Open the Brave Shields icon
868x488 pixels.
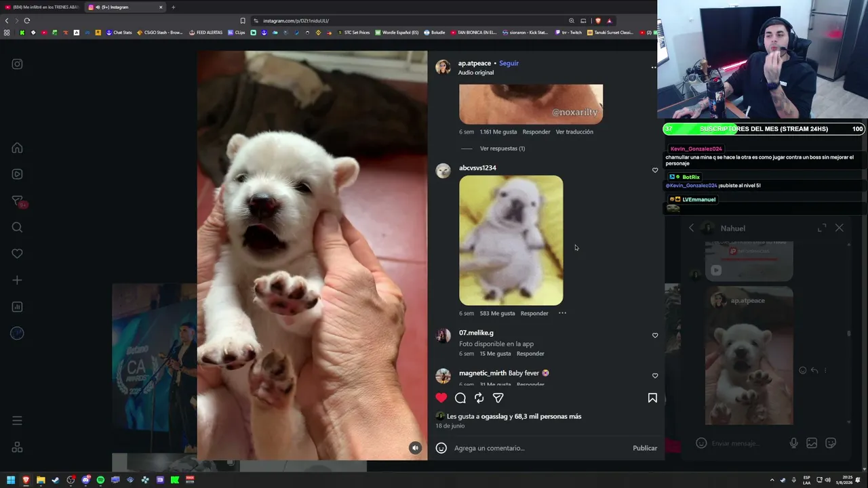click(597, 20)
